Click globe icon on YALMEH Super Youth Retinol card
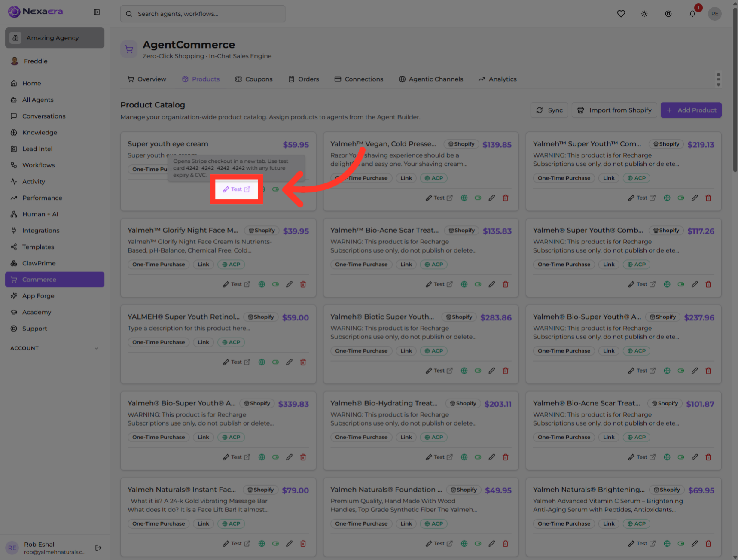Screen dimensions: 738x560 (x=262, y=362)
